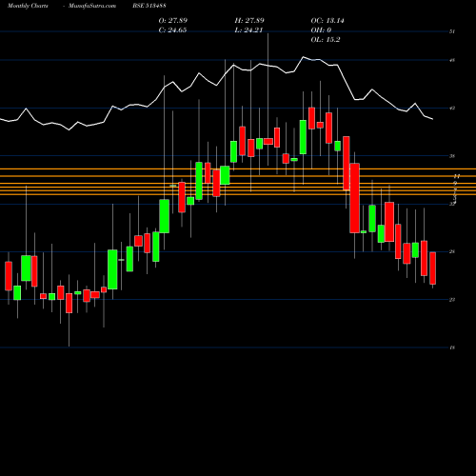This screenshot has height=476, width=476.
Task: Click the 46 price axis label
Action: click(452, 60)
